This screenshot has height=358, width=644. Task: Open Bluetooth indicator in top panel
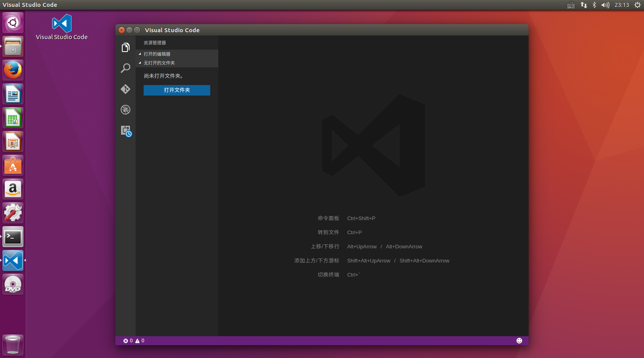pyautogui.click(x=594, y=5)
